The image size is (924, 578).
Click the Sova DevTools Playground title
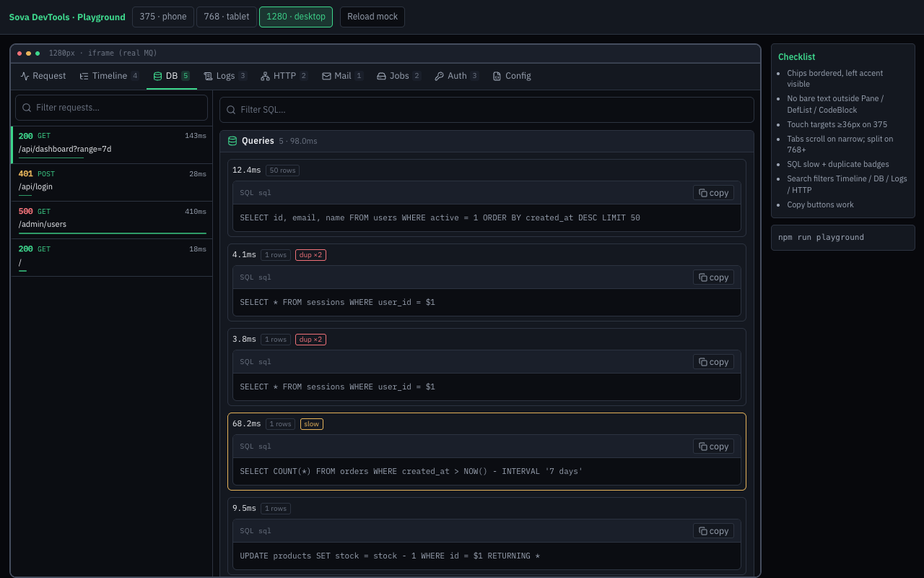pyautogui.click(x=67, y=17)
